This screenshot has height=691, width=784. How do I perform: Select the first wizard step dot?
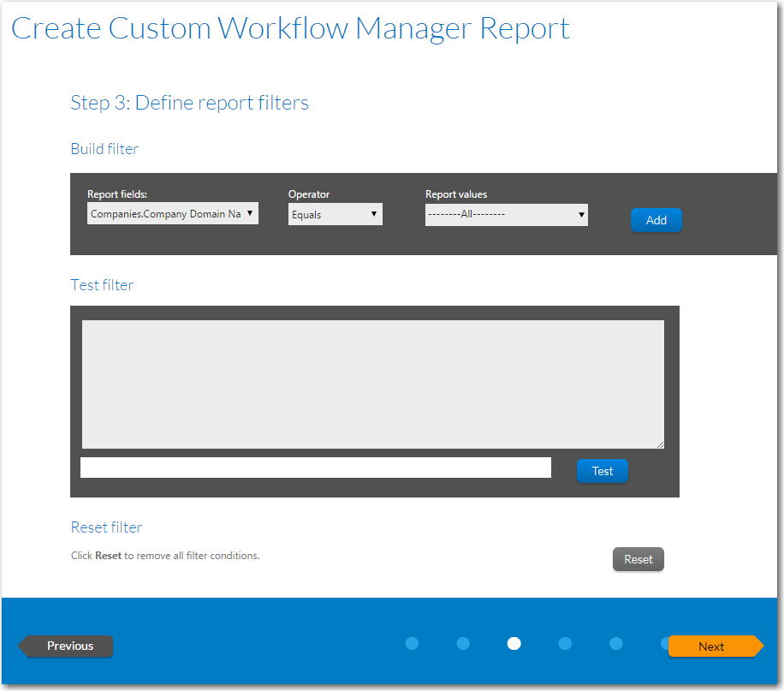[x=412, y=643]
